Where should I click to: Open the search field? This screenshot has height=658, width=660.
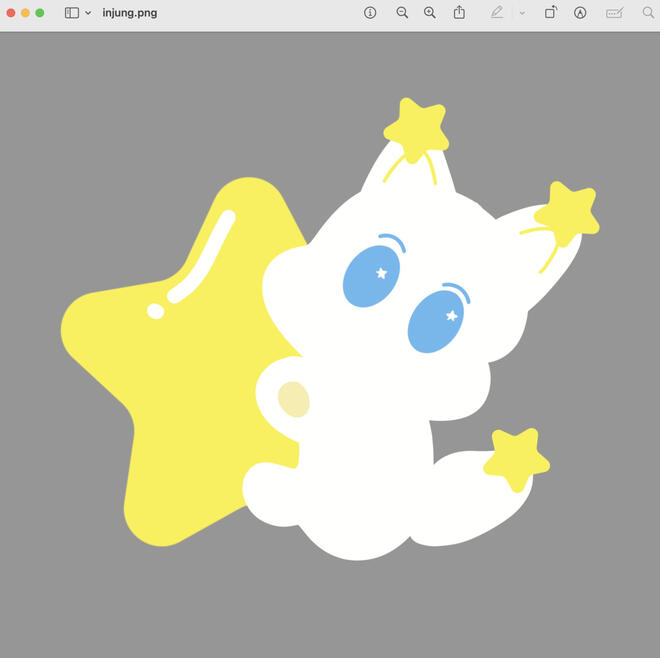648,13
